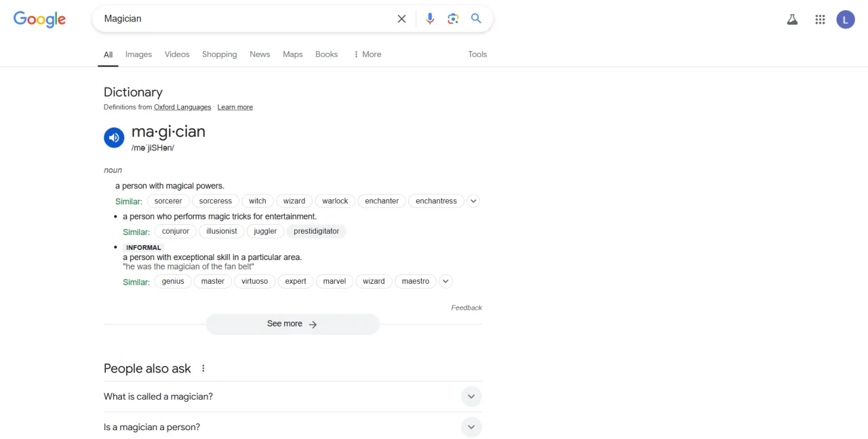Expand more synonyms after maestro
Image resolution: width=868 pixels, height=439 pixels.
446,281
